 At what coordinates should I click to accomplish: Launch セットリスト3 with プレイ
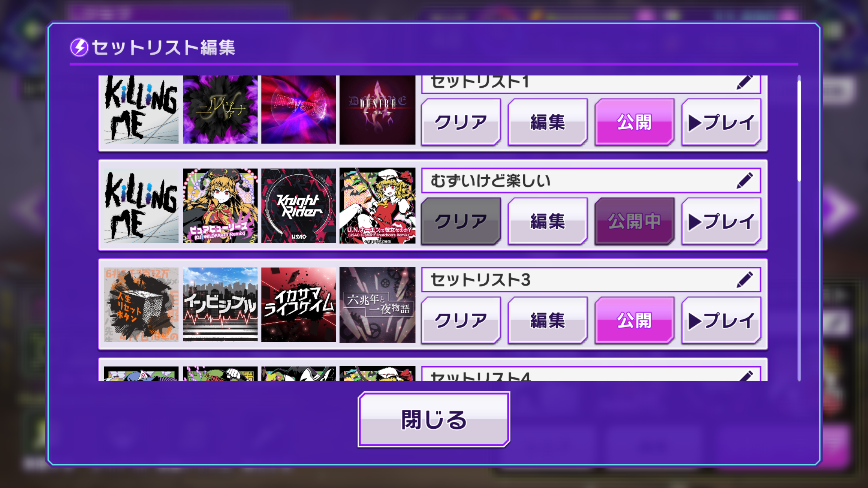721,320
